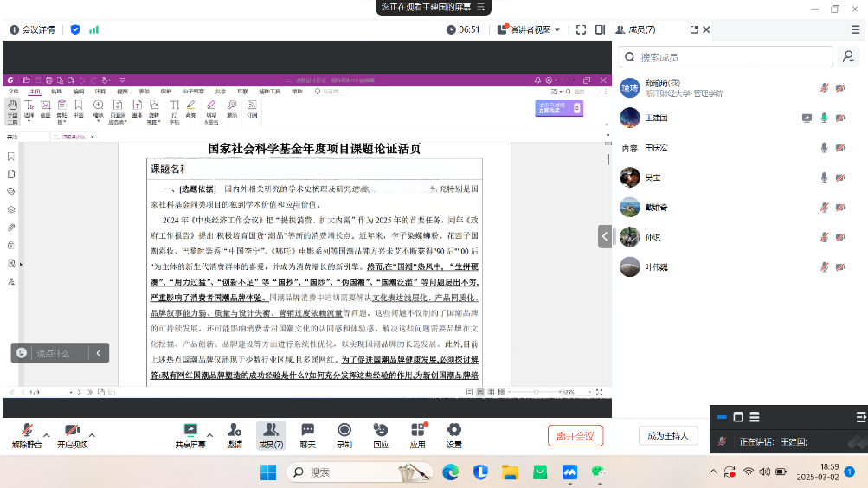Expand video options arrow beside 开启视频
The height and width of the screenshot is (488, 868).
click(93, 434)
